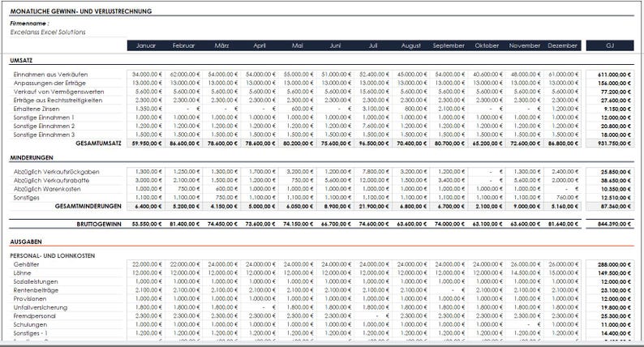
Task: Click the MINDERUNGEN section heading
Action: [x=32, y=157]
